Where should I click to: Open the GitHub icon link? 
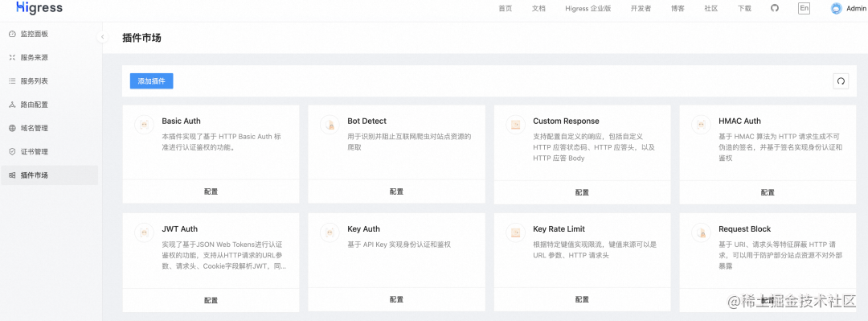pos(775,8)
